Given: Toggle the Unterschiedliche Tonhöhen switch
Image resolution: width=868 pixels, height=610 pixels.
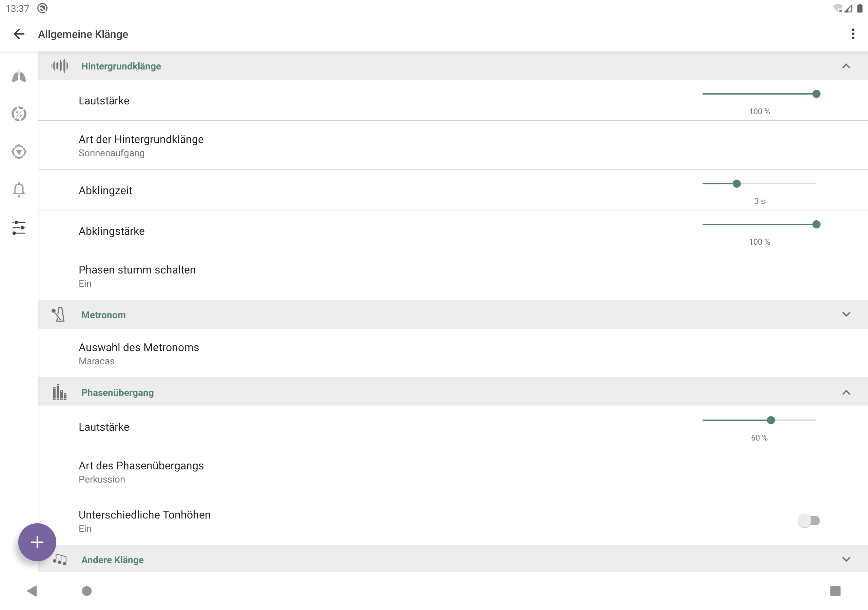Looking at the screenshot, I should point(808,521).
